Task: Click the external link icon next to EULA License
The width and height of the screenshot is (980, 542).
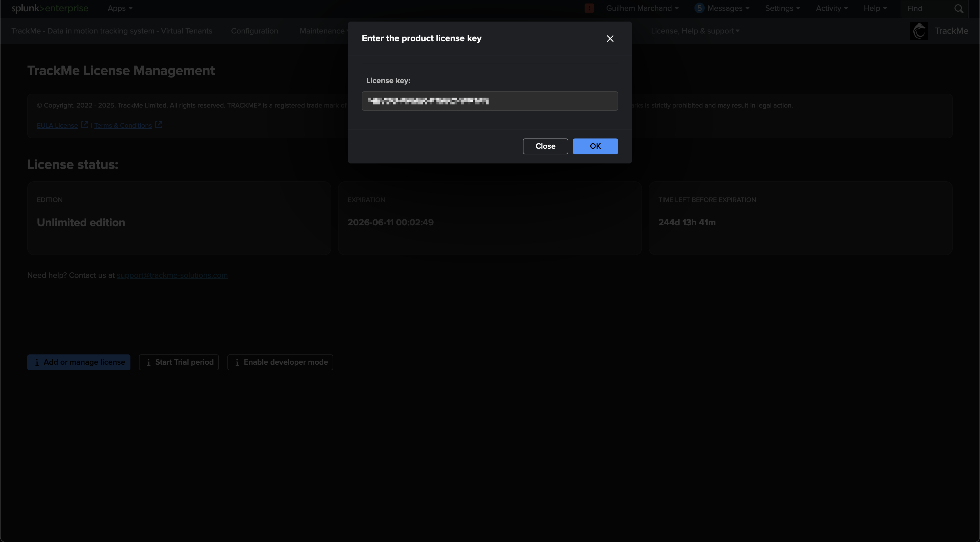Action: pos(85,125)
